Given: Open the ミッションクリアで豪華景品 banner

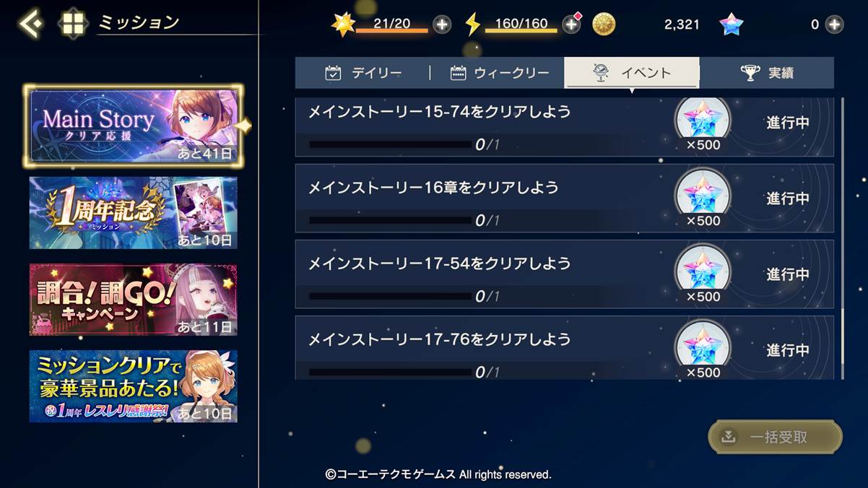Looking at the screenshot, I should coord(133,386).
